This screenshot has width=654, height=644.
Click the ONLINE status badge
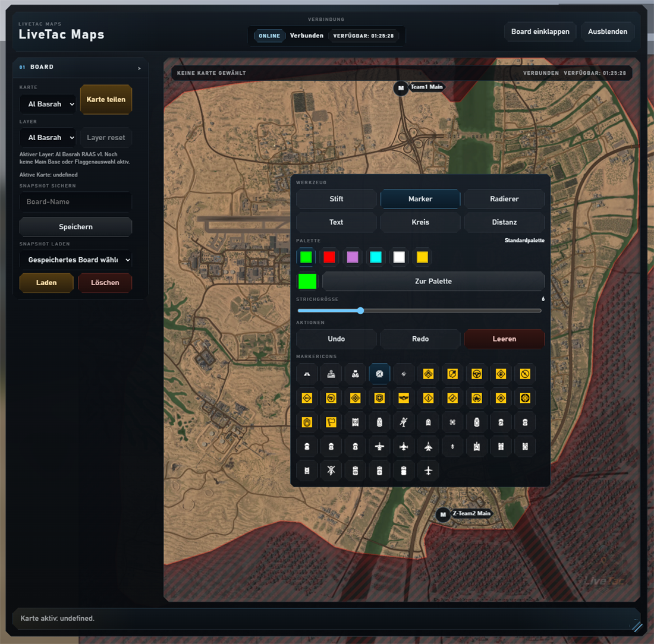pyautogui.click(x=269, y=36)
